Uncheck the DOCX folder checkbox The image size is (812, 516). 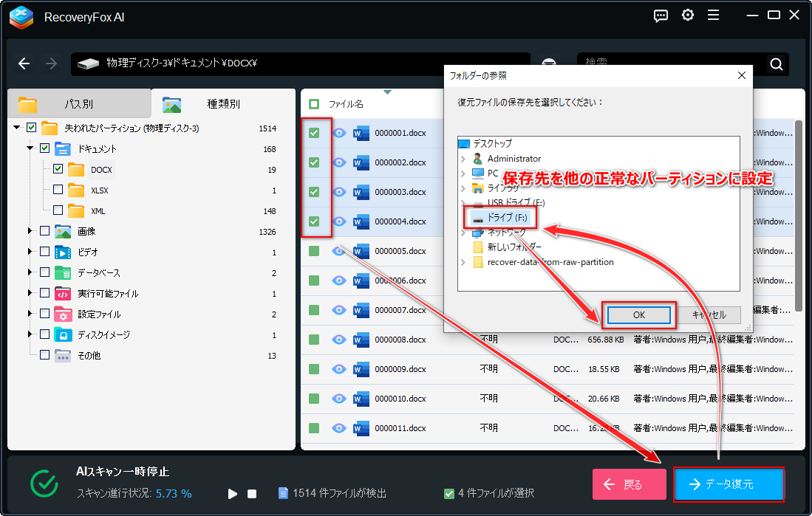point(58,169)
